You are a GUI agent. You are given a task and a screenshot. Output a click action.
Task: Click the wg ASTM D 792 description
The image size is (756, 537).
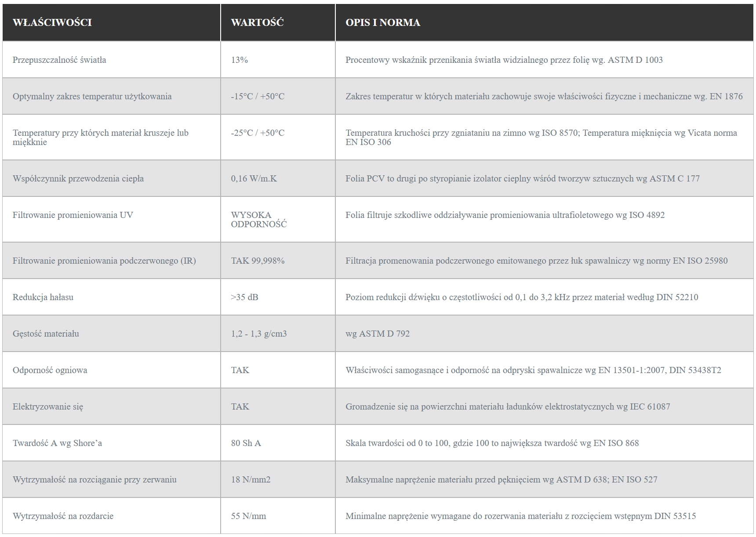point(377,334)
